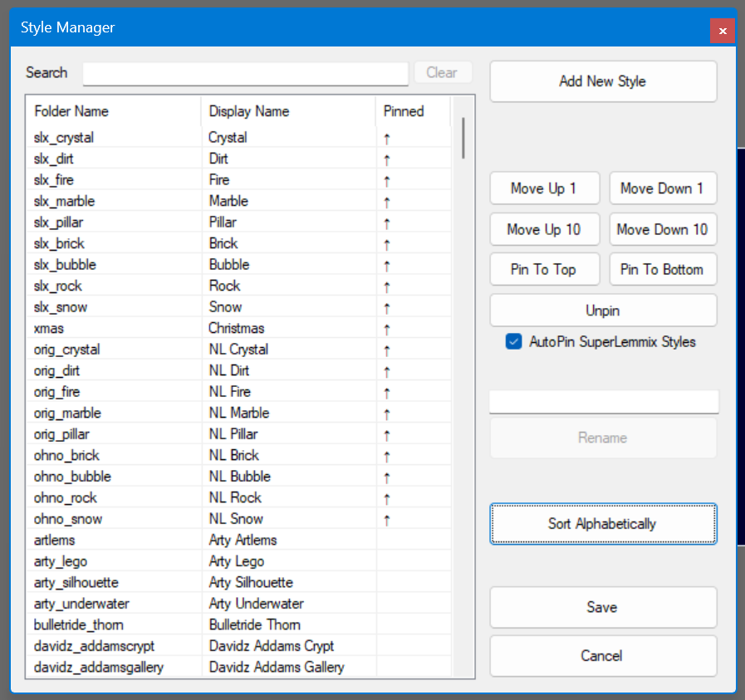Select the arty_lego style row
The height and width of the screenshot is (700, 745).
(x=116, y=561)
